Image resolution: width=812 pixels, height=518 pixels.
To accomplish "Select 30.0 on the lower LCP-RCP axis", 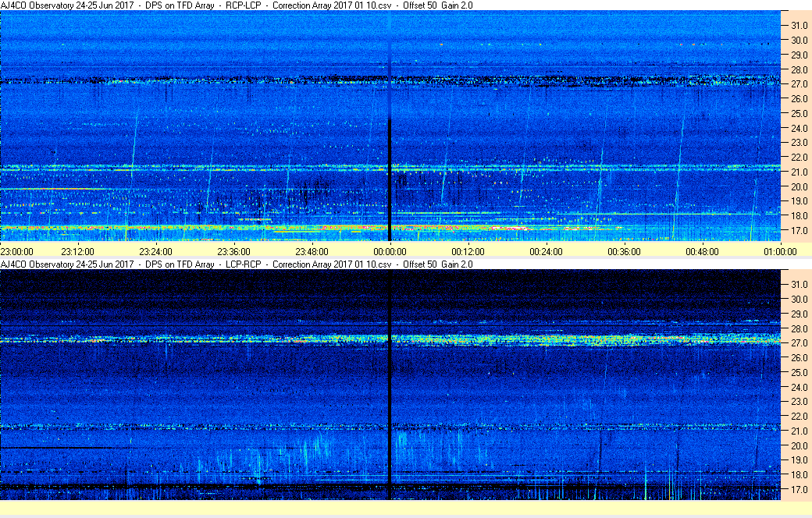I will pyautogui.click(x=799, y=299).
